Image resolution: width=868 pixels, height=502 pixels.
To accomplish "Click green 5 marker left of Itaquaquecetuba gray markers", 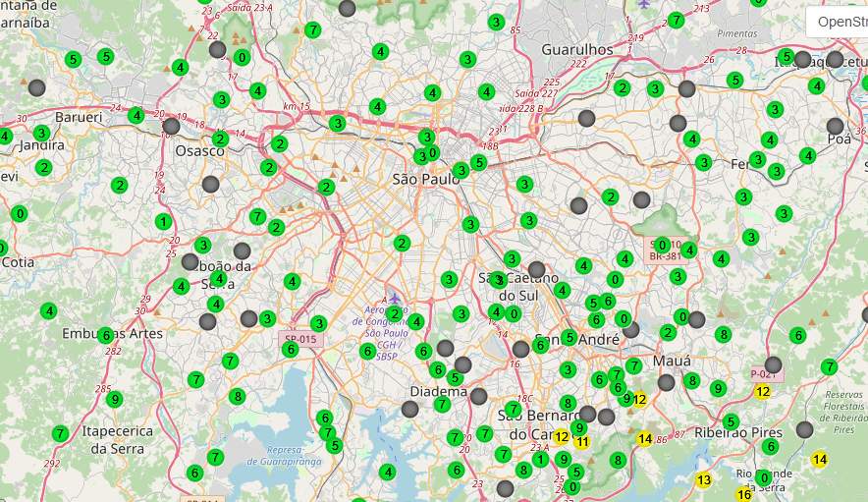I will click(x=787, y=57).
